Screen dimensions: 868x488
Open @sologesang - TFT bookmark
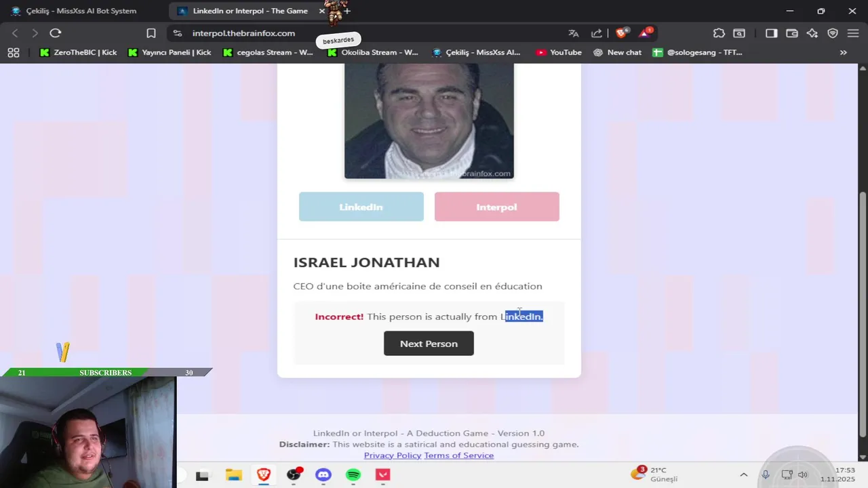click(698, 52)
